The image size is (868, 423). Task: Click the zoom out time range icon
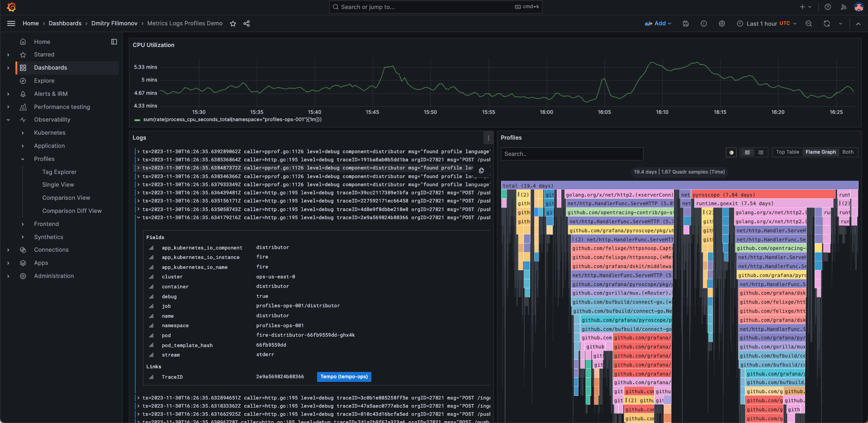[809, 23]
